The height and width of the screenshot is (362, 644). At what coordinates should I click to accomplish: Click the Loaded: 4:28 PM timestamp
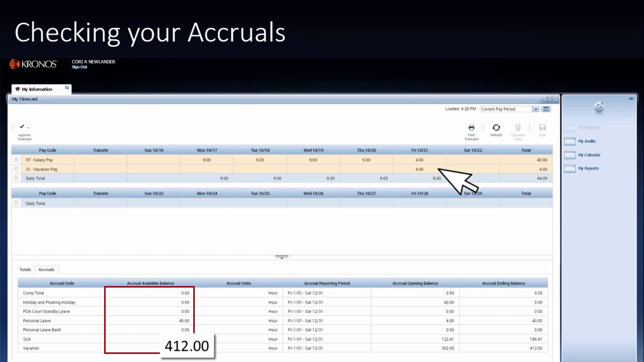click(460, 109)
